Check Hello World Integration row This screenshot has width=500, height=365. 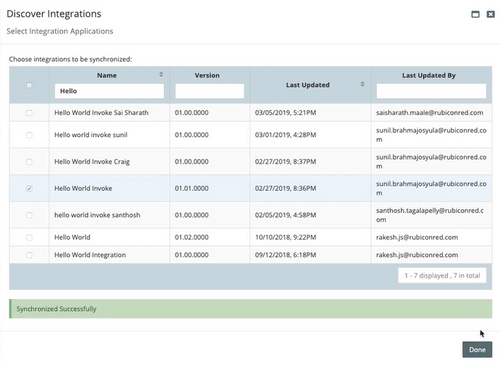pyautogui.click(x=29, y=255)
